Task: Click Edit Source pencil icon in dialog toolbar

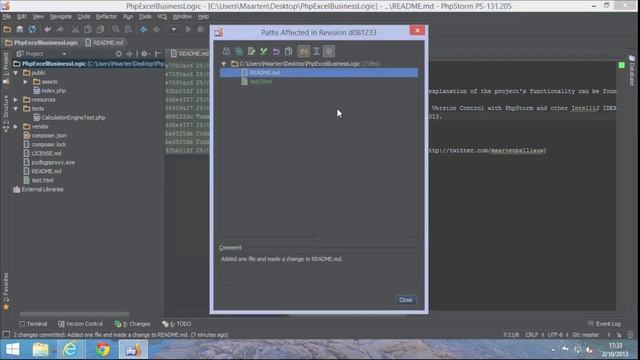Action: coord(251,51)
